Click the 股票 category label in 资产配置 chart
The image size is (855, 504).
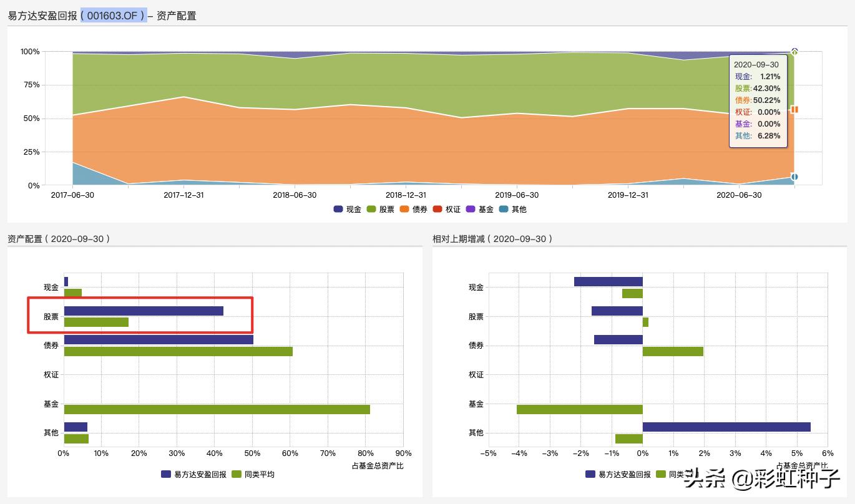click(x=51, y=317)
